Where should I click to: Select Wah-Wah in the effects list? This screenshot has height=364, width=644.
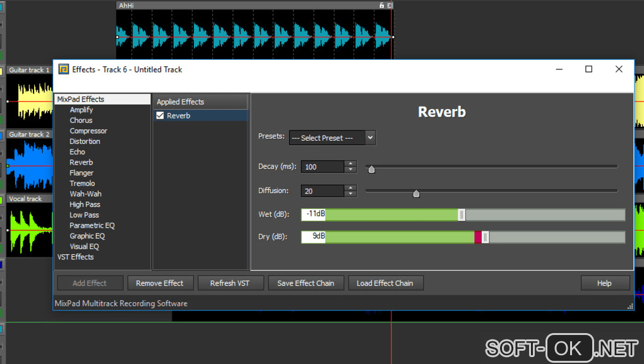85,194
